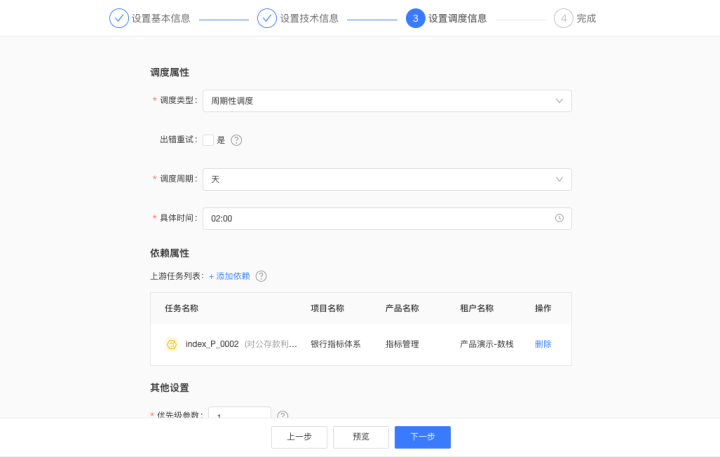The width and height of the screenshot is (720, 457).
Task: Click the checkmark icon for step 设置技术信息
Action: [267, 18]
